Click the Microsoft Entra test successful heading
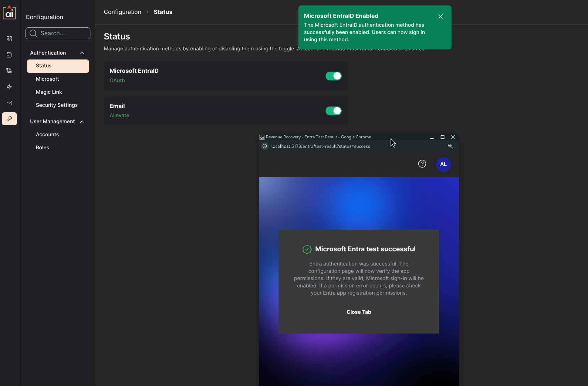 365,249
